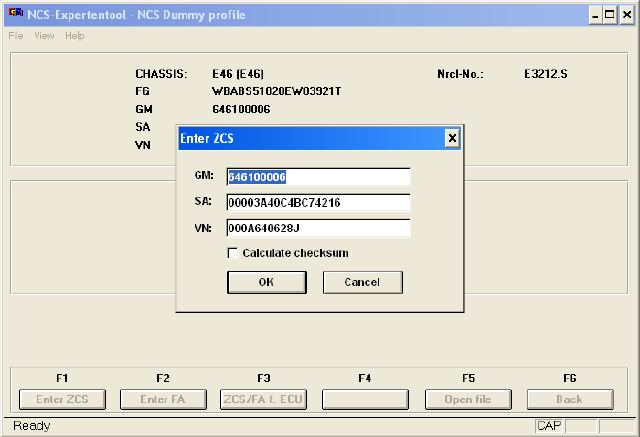Image resolution: width=640 pixels, height=437 pixels.
Task: Click the Ready status bar text
Action: click(x=31, y=426)
